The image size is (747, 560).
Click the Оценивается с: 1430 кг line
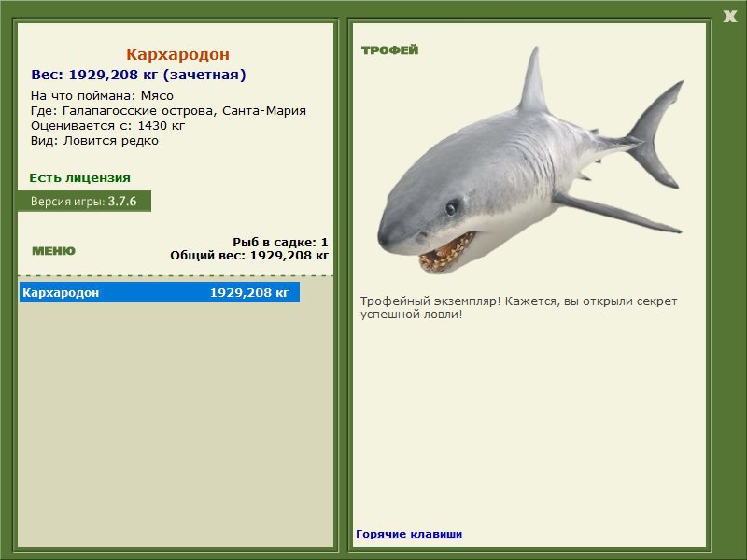point(107,126)
